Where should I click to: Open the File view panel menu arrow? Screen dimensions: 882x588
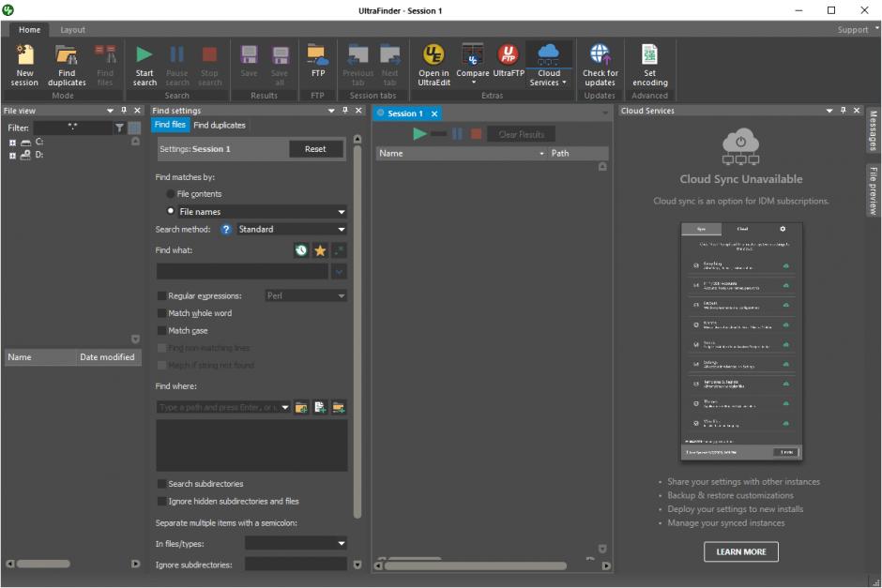point(111,110)
